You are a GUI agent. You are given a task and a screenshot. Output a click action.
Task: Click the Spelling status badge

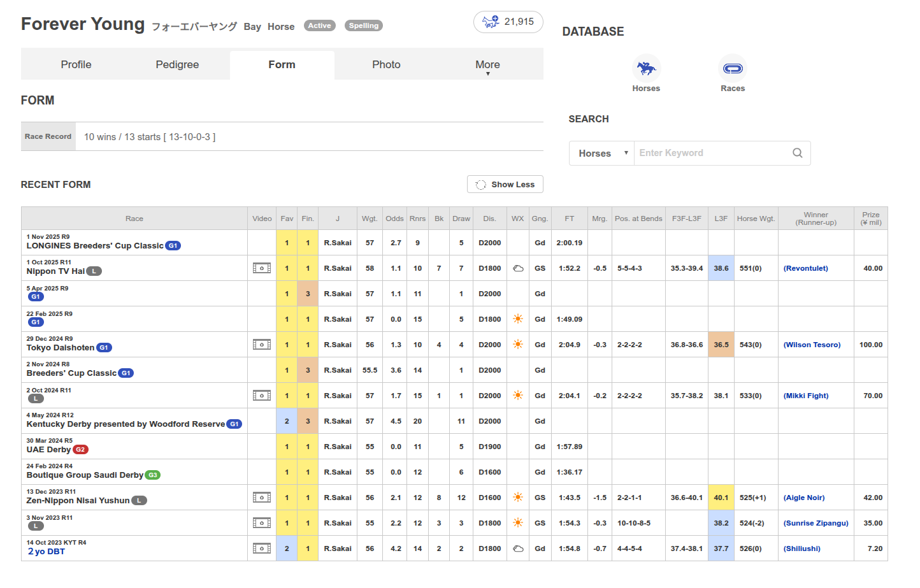pos(364,25)
